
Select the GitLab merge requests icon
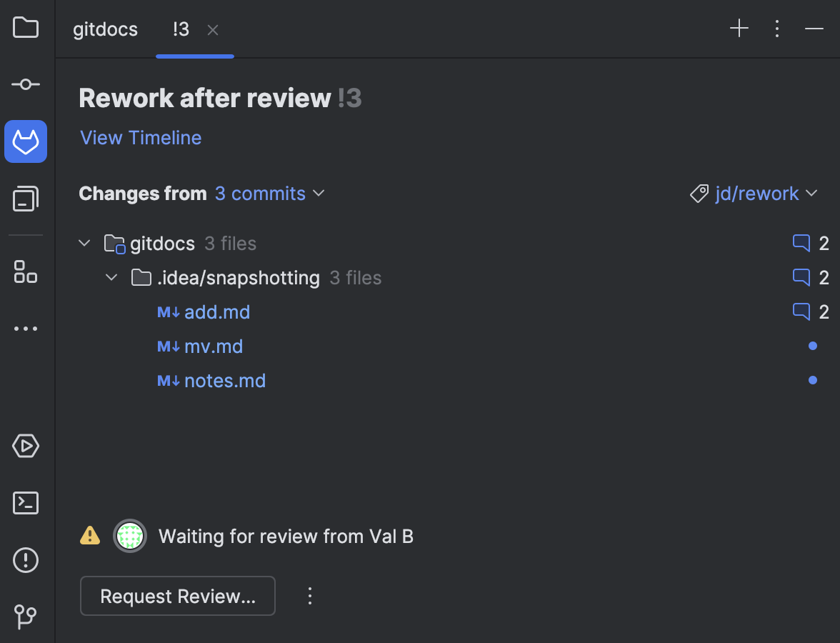(25, 141)
